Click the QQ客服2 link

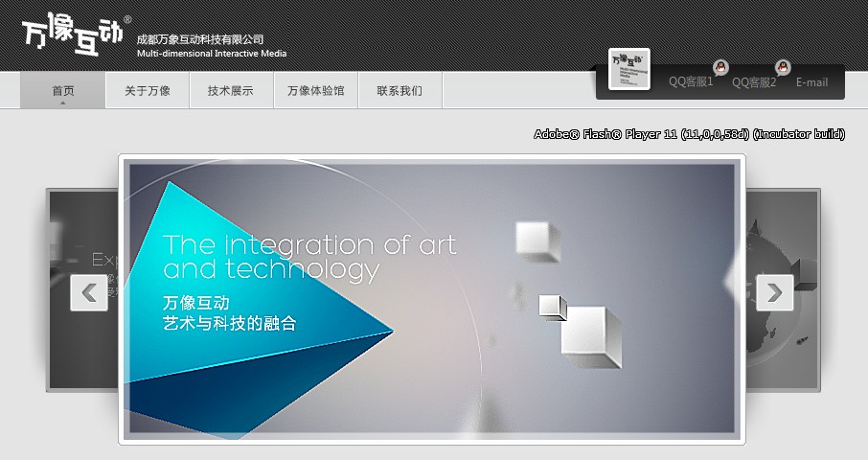coord(754,82)
